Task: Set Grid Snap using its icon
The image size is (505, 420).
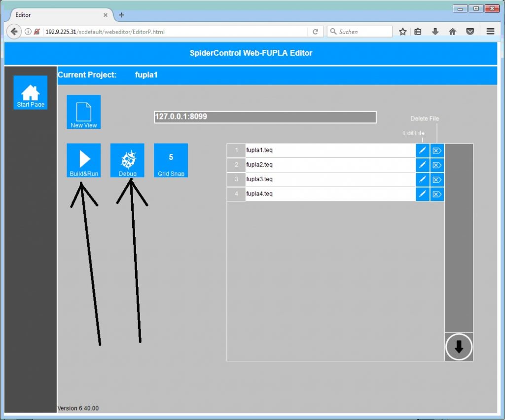Action: coord(171,160)
